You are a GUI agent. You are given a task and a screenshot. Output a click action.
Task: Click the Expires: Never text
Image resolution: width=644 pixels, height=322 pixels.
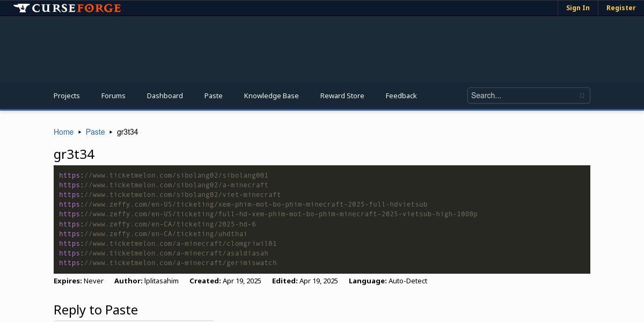pyautogui.click(x=78, y=281)
